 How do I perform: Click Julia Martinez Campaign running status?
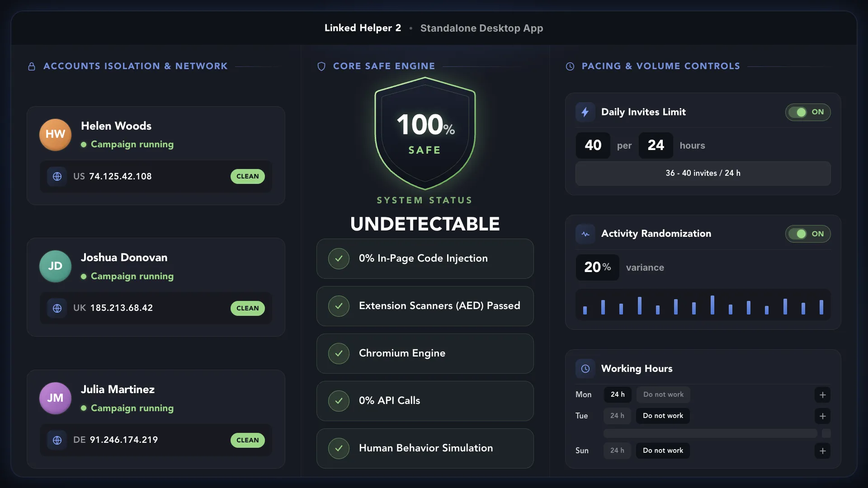(x=127, y=408)
